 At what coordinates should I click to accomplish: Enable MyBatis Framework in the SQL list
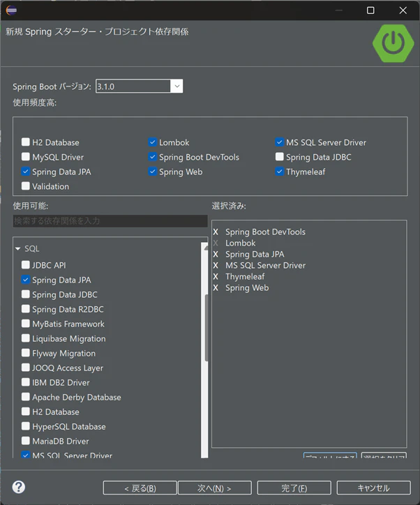[x=25, y=324]
